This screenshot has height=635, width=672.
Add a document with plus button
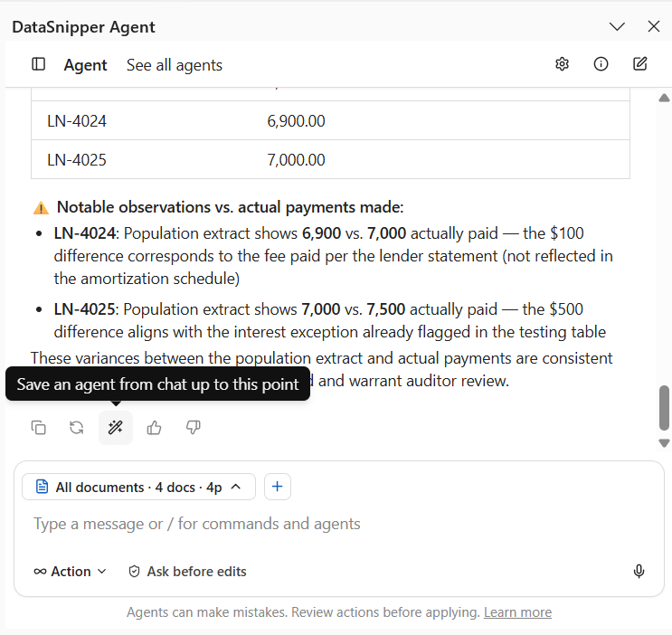coord(278,487)
